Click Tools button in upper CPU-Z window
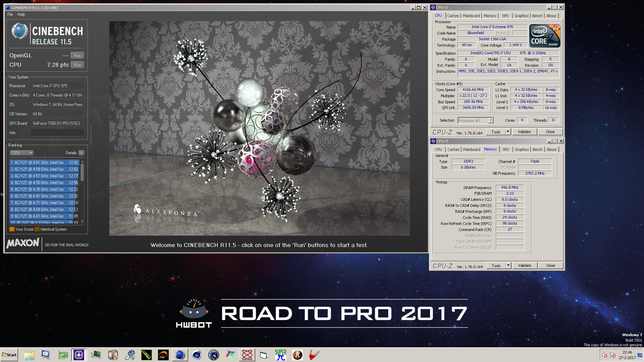644x362 pixels. point(496,132)
